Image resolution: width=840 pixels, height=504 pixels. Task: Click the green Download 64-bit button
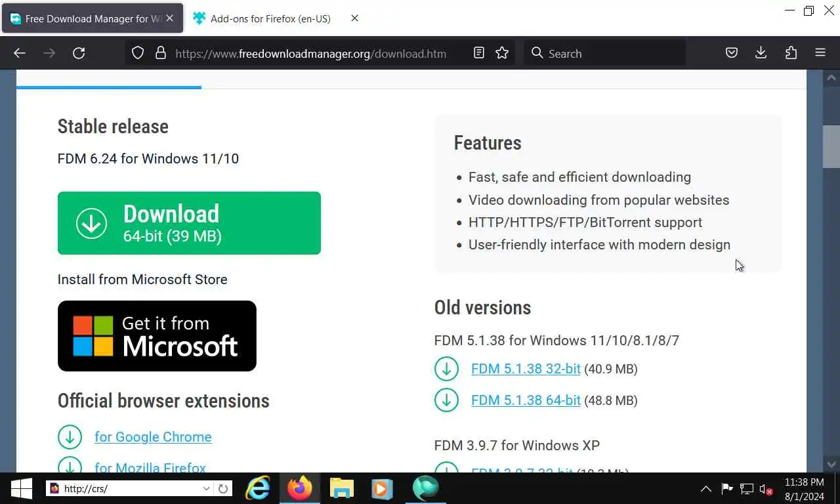point(189,223)
